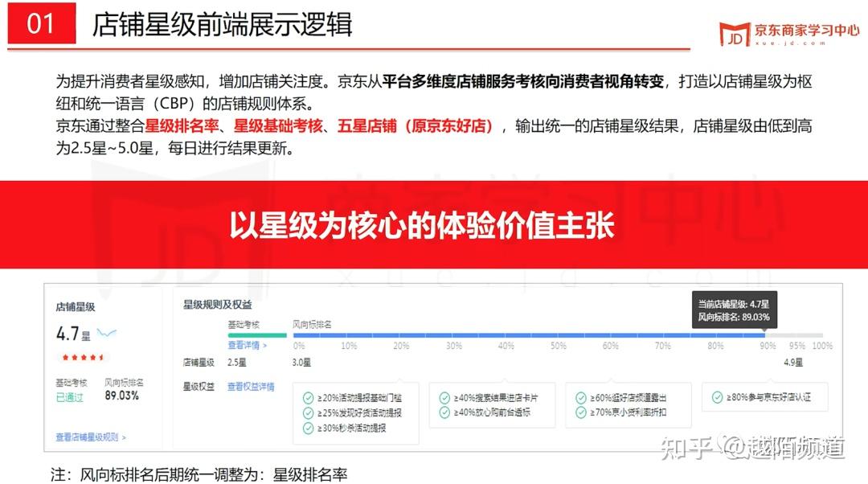Click check icon for ≥25%发现好货活动提报
This screenshot has height=484, width=868.
(x=308, y=412)
